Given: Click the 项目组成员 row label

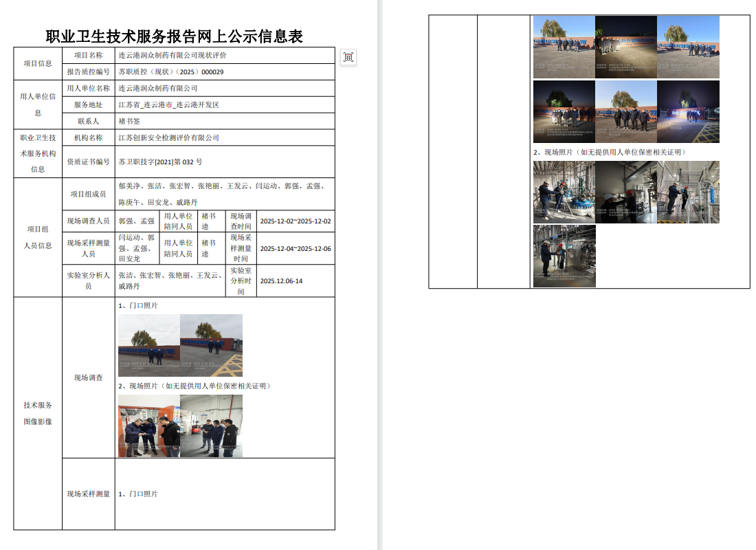Looking at the screenshot, I should 88,194.
